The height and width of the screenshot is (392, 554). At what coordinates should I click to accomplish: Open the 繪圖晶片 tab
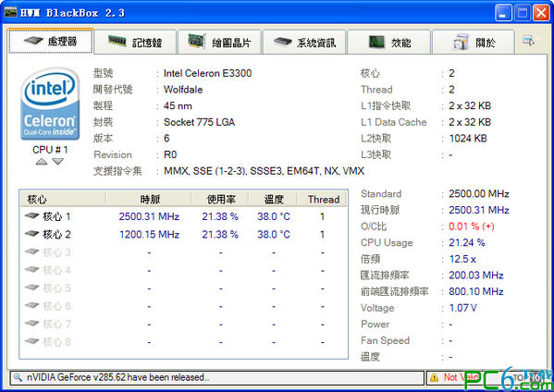pos(219,42)
